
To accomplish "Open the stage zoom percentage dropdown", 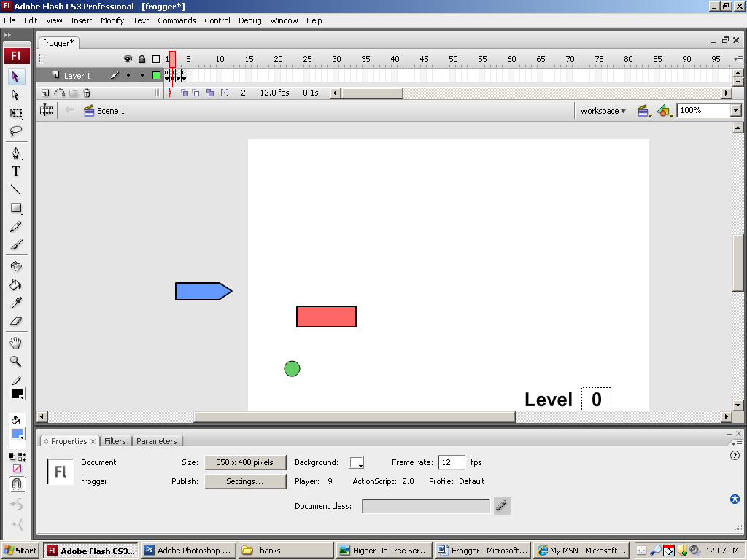I will 735,111.
